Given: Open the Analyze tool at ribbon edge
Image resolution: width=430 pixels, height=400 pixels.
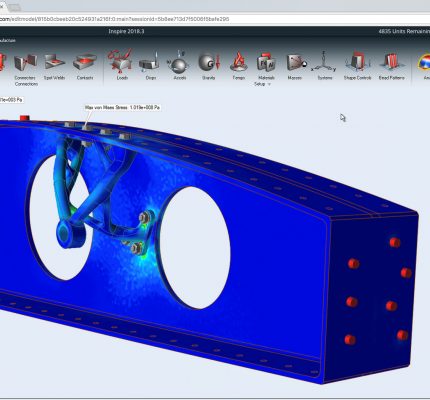Looking at the screenshot, I should (424, 63).
